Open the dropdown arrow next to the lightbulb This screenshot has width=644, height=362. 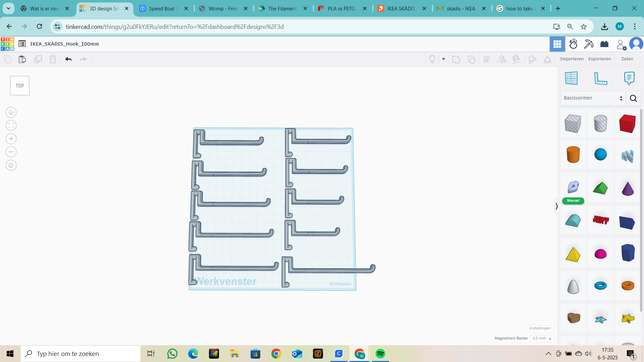pos(443,59)
